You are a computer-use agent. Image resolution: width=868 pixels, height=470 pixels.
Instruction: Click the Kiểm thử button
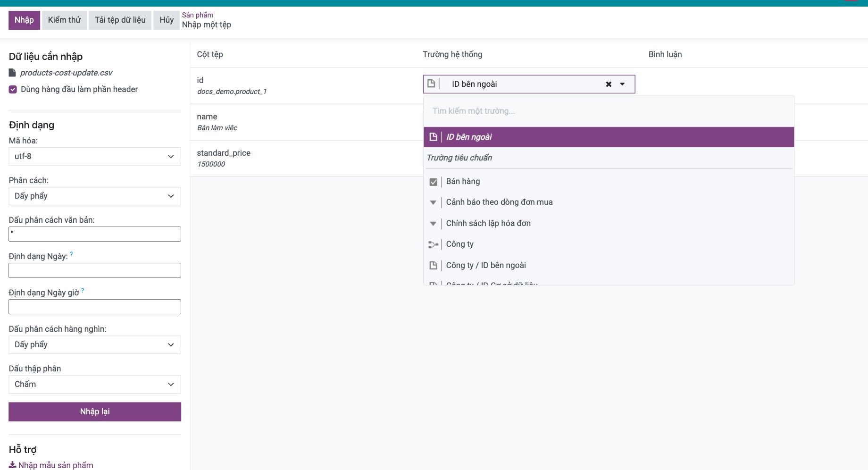64,20
